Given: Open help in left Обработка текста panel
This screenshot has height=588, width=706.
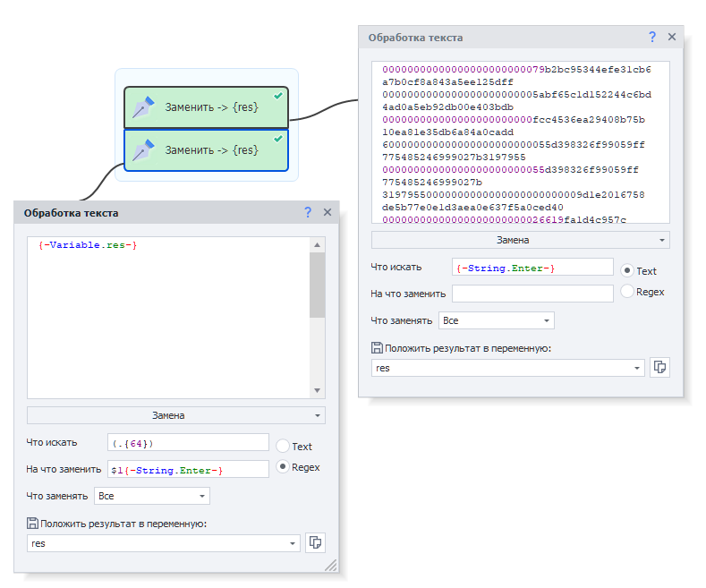Looking at the screenshot, I should point(308,212).
